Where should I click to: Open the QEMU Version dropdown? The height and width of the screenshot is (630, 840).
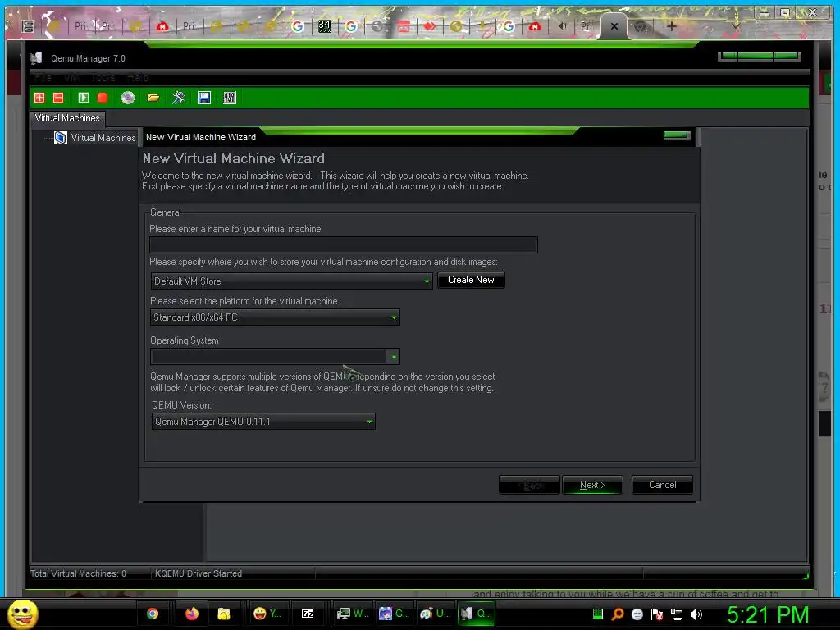point(263,422)
